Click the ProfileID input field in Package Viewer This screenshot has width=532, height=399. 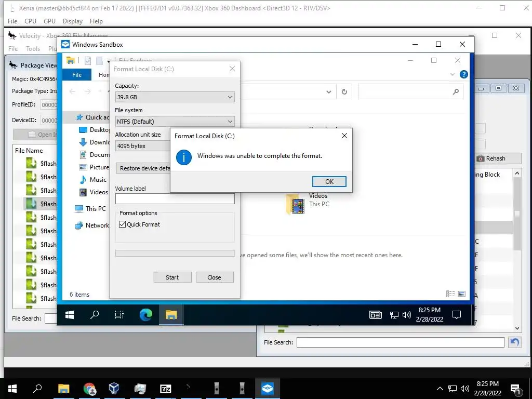[x=49, y=104]
